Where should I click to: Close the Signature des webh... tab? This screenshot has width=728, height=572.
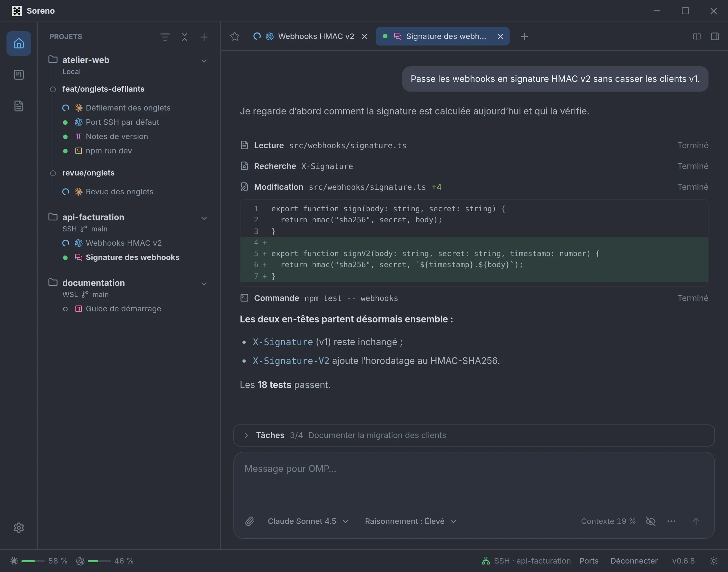[500, 36]
